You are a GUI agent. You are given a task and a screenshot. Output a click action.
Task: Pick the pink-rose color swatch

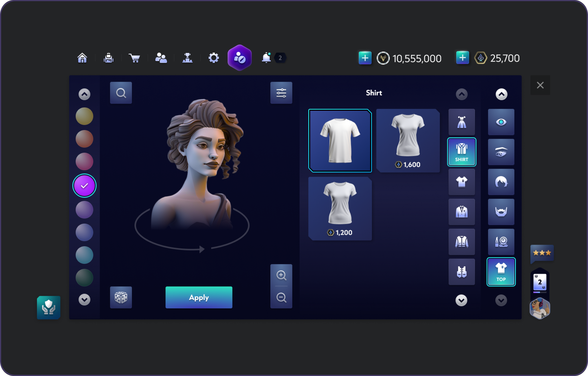click(x=84, y=161)
